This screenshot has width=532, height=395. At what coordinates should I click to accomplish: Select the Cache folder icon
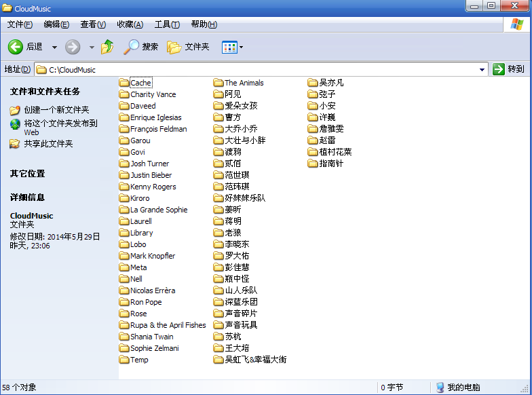click(x=124, y=83)
